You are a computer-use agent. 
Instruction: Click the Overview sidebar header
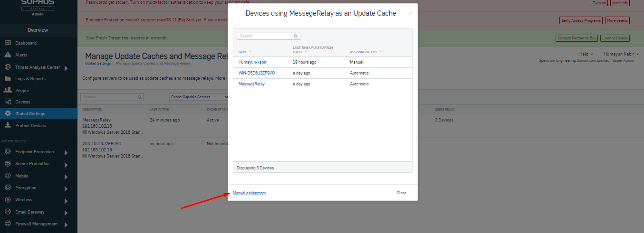pos(38,30)
